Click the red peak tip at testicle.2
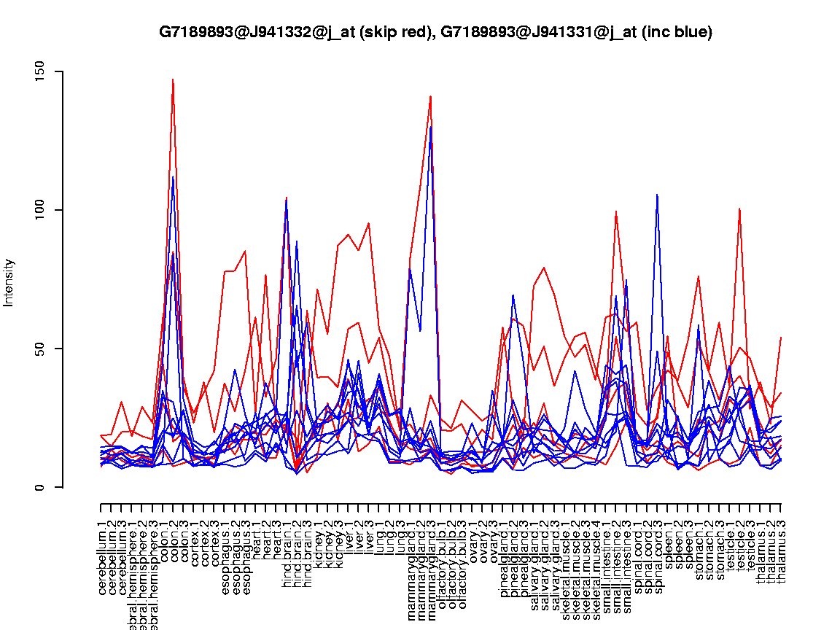Viewport: 840px width, 630px height. tap(740, 209)
